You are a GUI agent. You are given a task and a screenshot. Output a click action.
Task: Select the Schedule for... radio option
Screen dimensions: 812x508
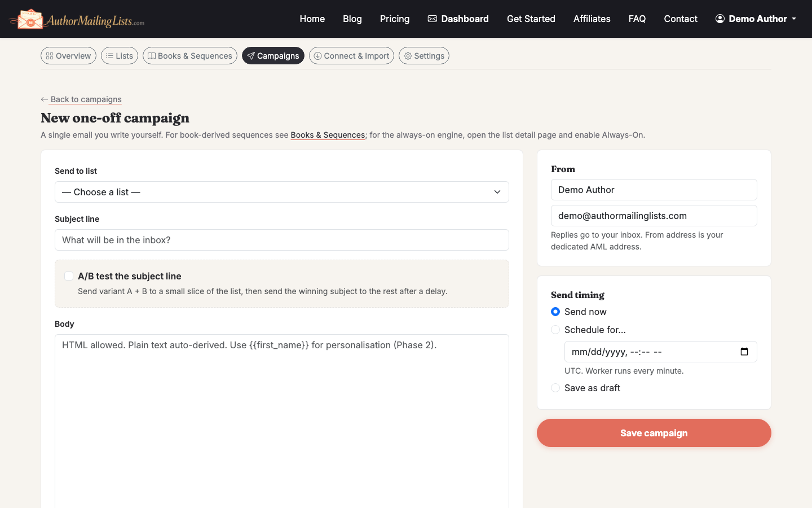pos(555,330)
